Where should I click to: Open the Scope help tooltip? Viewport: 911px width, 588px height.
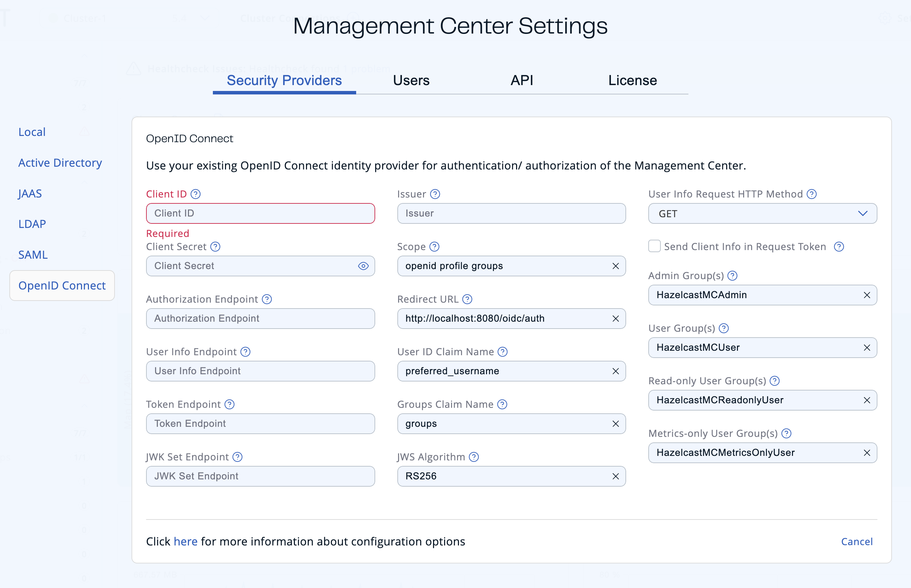434,247
